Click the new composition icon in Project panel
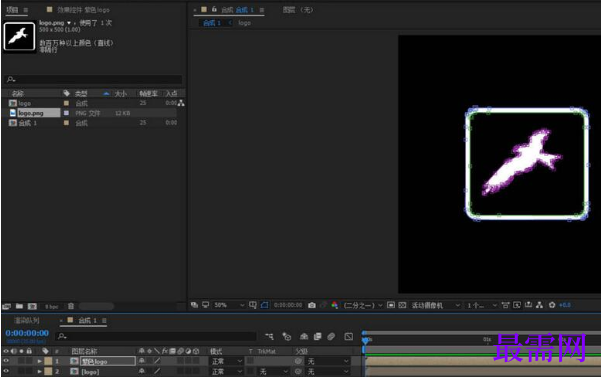The width and height of the screenshot is (605, 379). tap(32, 306)
